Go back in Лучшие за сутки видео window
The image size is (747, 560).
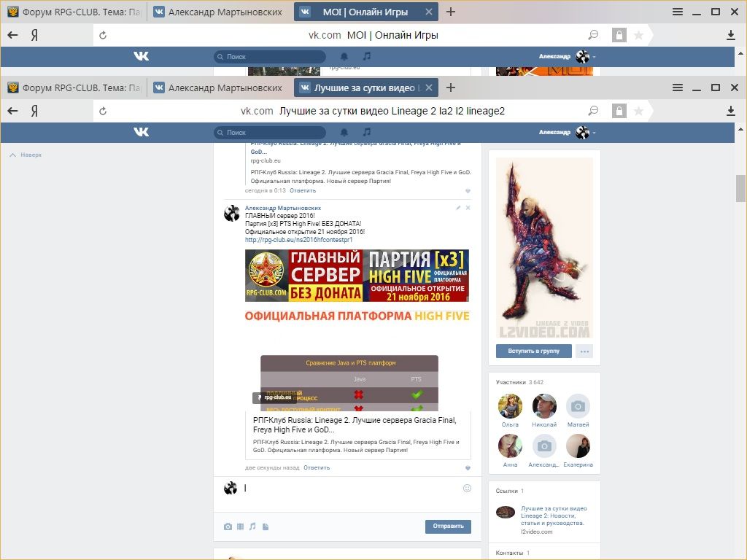pos(13,111)
